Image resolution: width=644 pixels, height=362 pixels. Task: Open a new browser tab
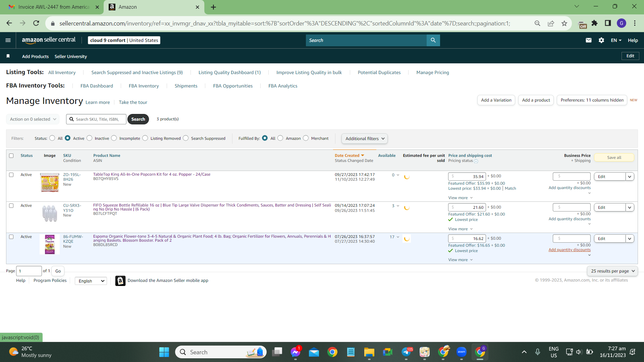pyautogui.click(x=213, y=7)
